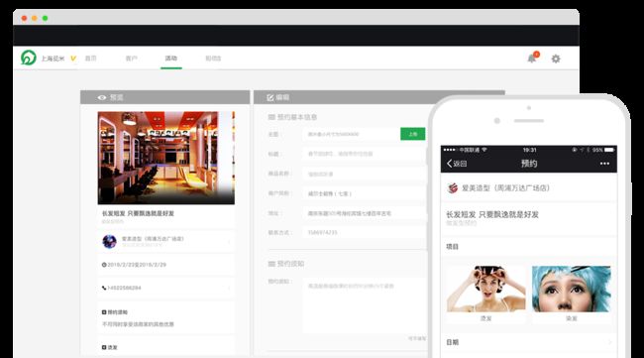Tap the three-dot menu on the phone
This screenshot has height=358, width=644.
click(604, 164)
